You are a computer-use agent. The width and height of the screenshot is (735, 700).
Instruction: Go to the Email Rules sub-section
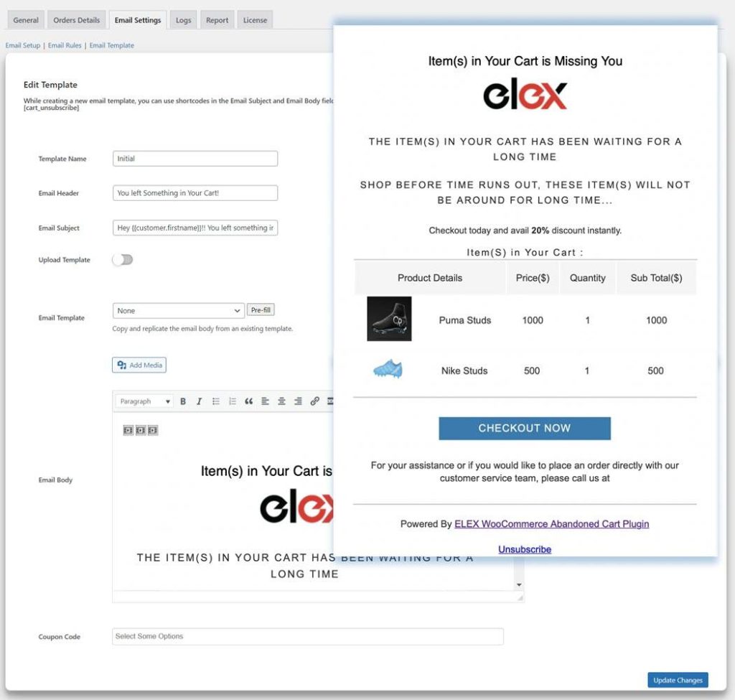coord(65,45)
